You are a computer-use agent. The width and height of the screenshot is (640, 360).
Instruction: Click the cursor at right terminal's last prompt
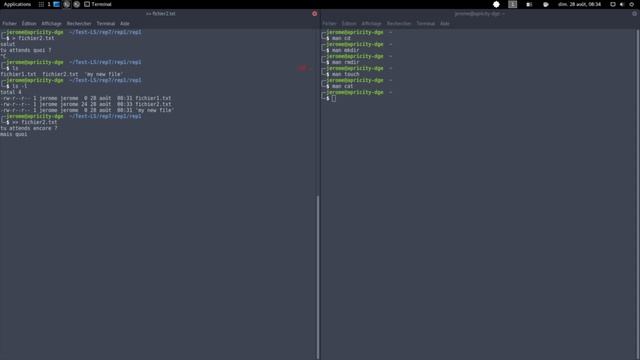pos(333,98)
